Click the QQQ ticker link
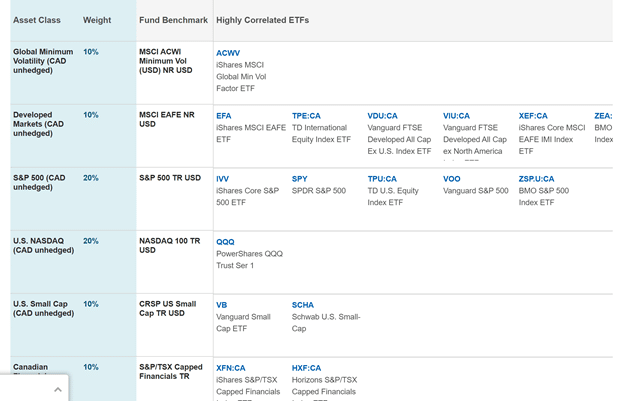The image size is (624, 401). coord(225,242)
